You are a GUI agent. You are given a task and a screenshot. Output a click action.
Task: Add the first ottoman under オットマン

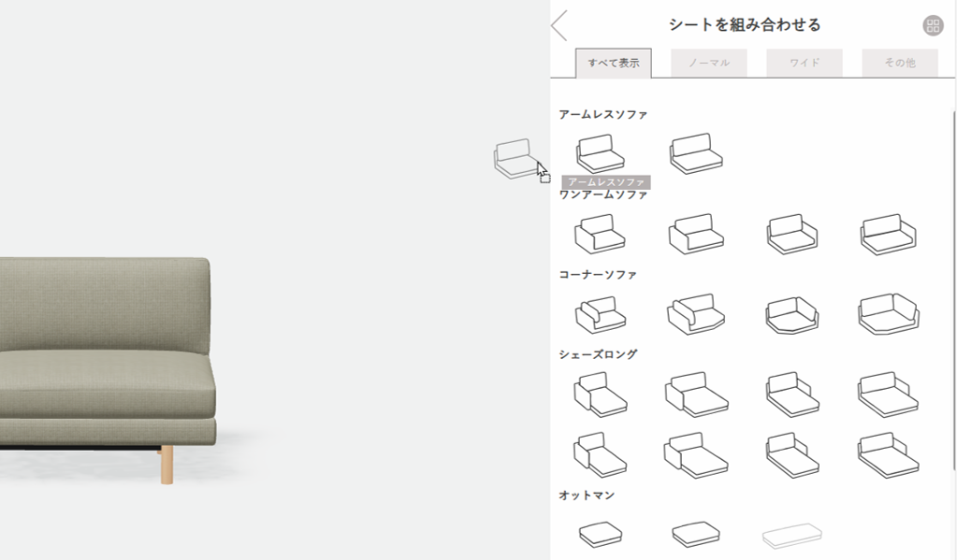click(601, 534)
